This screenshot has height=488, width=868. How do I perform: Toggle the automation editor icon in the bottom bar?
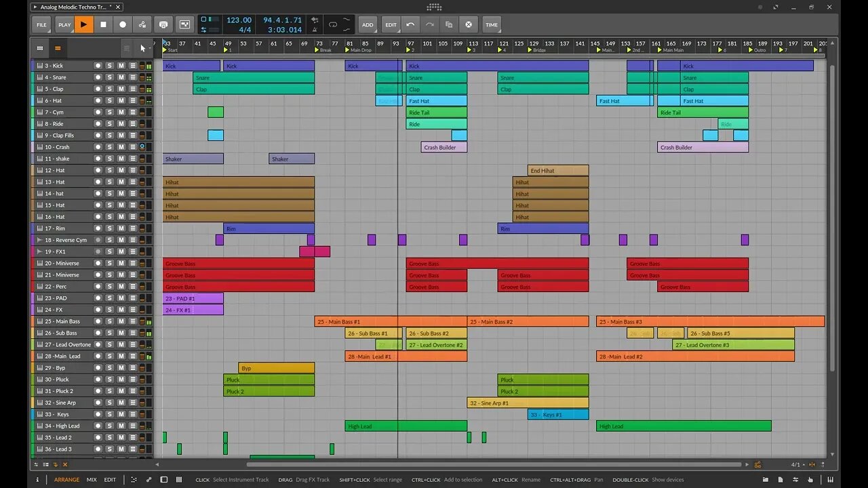coord(149,480)
